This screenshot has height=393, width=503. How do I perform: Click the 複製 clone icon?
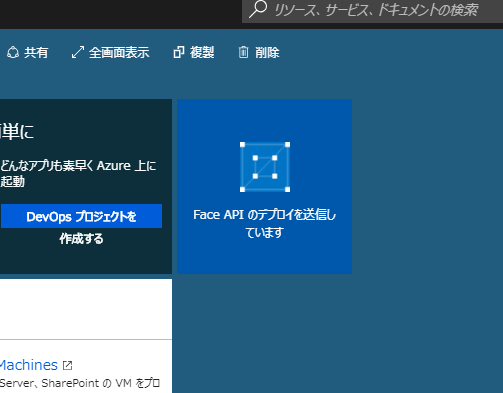(179, 53)
